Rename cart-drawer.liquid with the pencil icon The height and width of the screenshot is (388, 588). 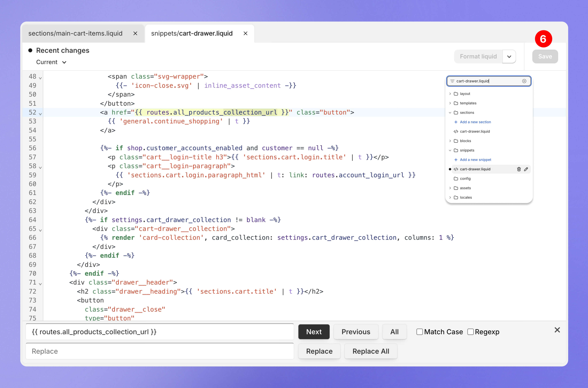pyautogui.click(x=526, y=169)
